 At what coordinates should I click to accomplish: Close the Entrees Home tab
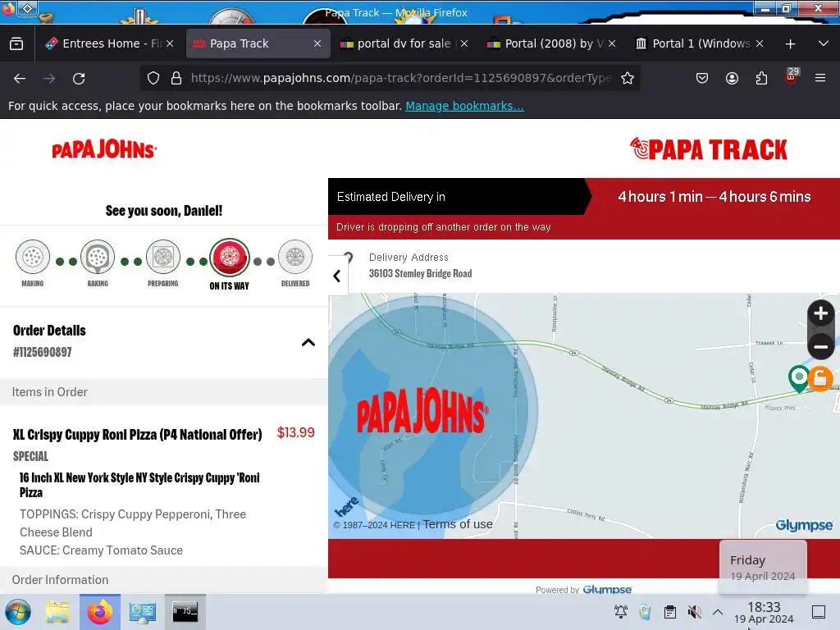tap(170, 43)
